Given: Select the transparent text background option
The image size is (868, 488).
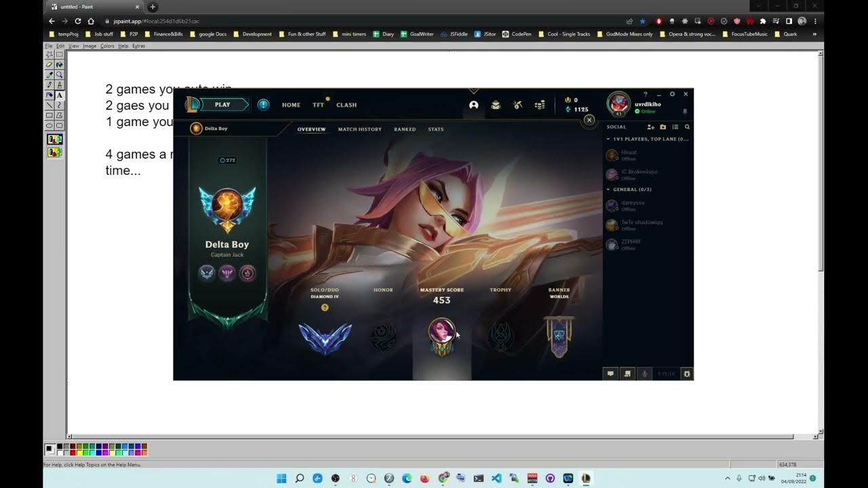Looking at the screenshot, I should pos(55,152).
